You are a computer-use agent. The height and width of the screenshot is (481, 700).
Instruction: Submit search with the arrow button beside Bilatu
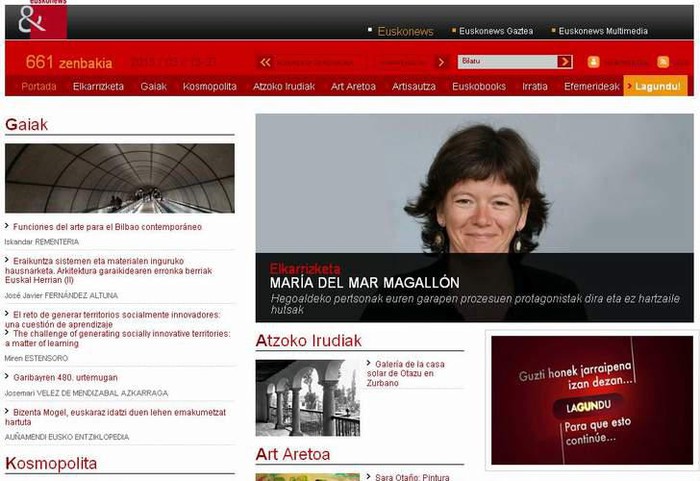565,62
